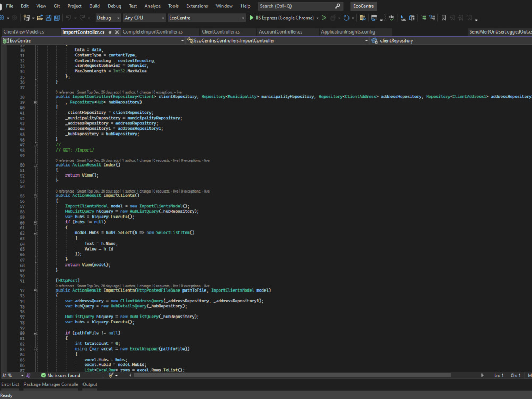The image size is (532, 399).
Task: Click the Save All icon
Action: click(x=57, y=18)
